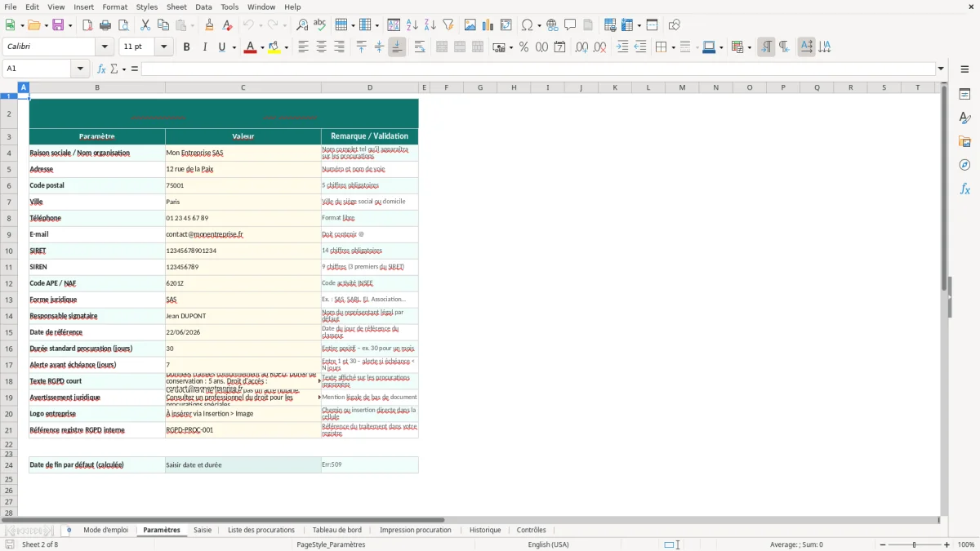Click the Export as PDF icon
This screenshot has width=980, height=551.
pyautogui.click(x=87, y=25)
